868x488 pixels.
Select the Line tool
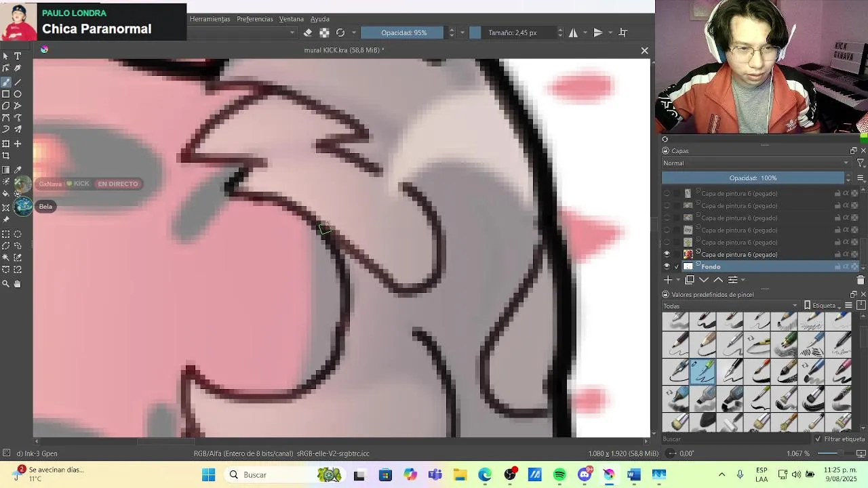tap(18, 81)
